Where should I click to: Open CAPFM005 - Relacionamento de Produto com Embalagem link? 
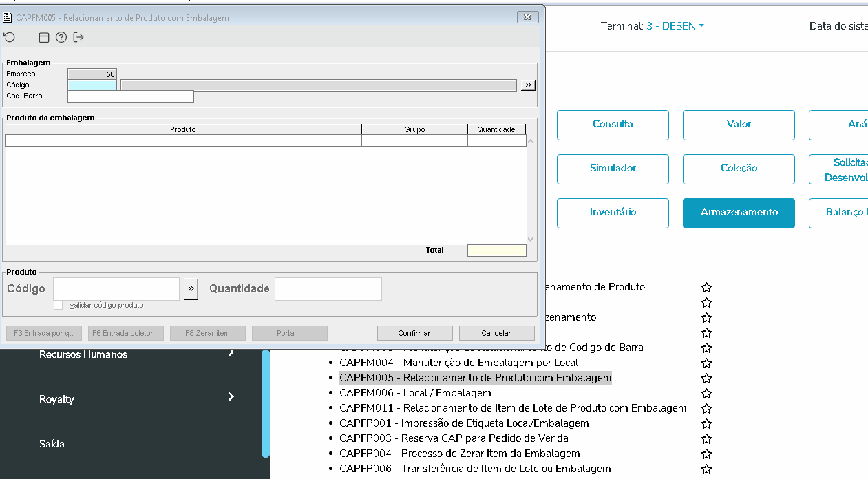tap(475, 378)
